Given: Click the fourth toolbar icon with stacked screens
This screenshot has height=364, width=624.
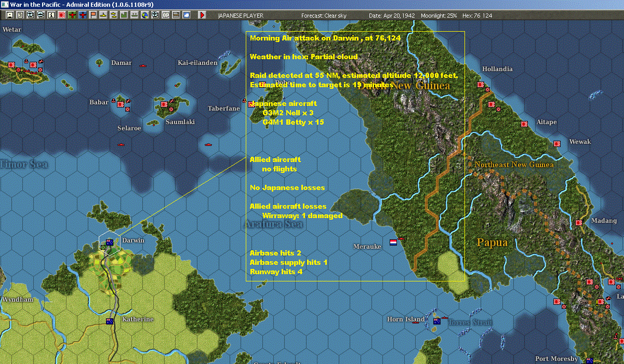Looking at the screenshot, I should (x=41, y=15).
